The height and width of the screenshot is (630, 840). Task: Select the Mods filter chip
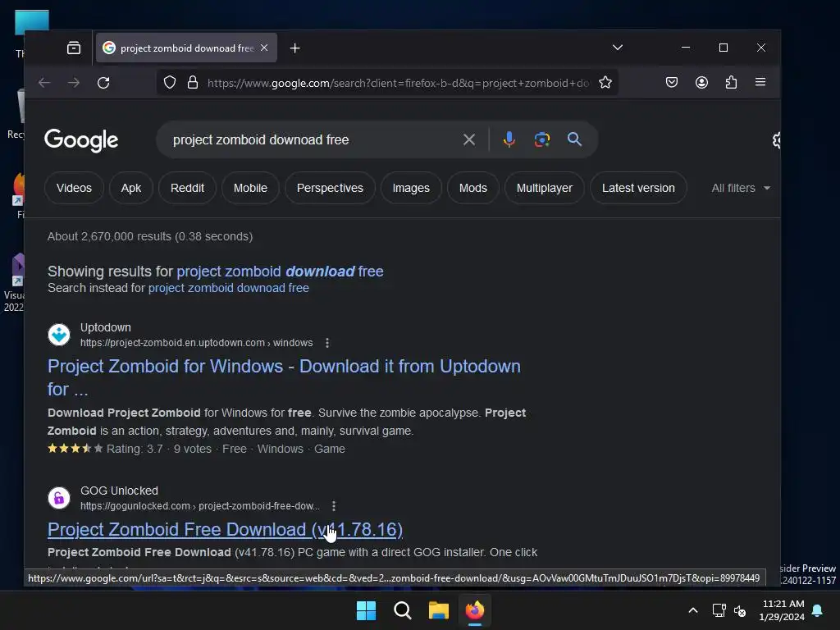pos(473,188)
